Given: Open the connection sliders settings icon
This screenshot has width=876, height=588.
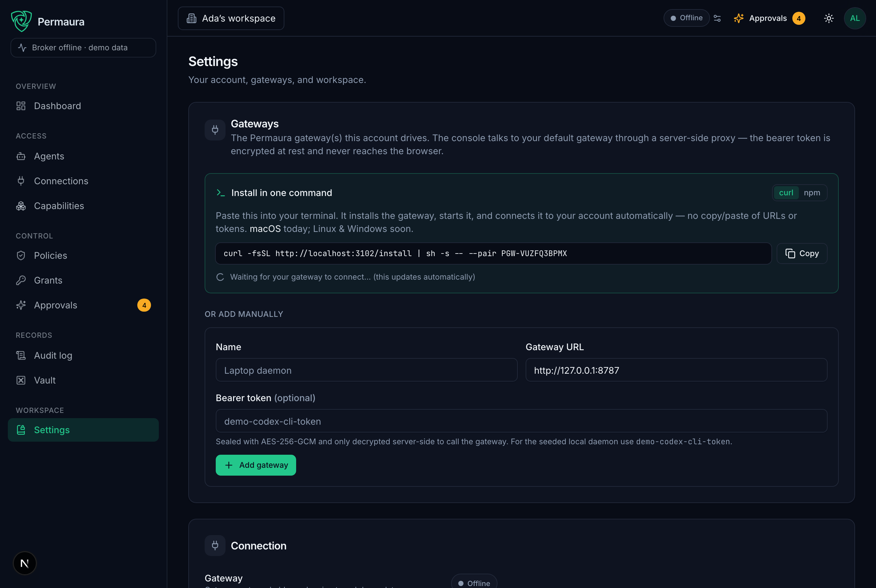Looking at the screenshot, I should click(717, 18).
